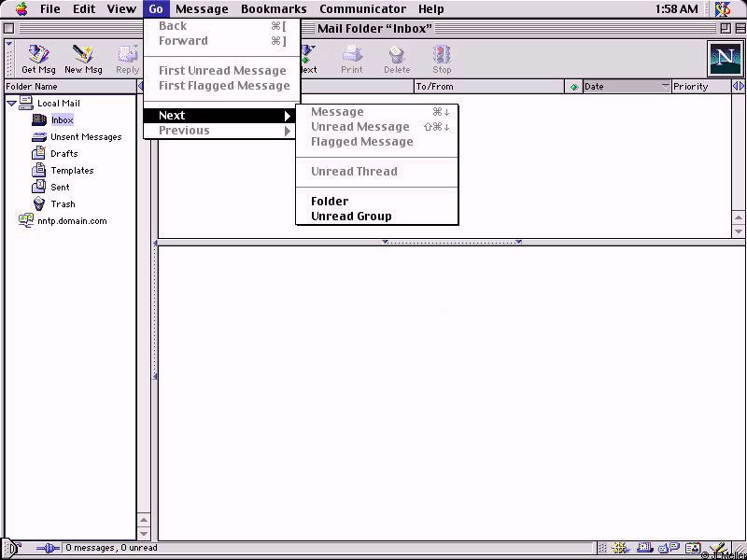
Task: Click the Netscape logo icon
Action: click(x=725, y=59)
